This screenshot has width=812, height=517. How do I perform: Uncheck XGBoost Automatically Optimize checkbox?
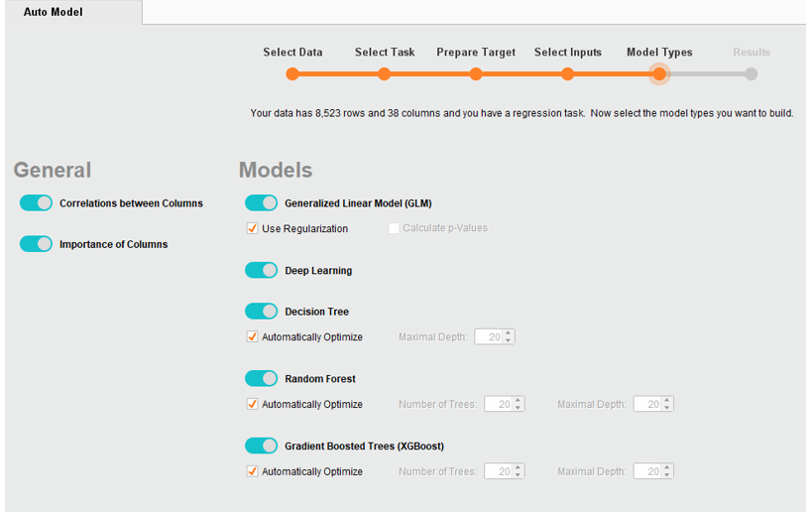pos(252,471)
